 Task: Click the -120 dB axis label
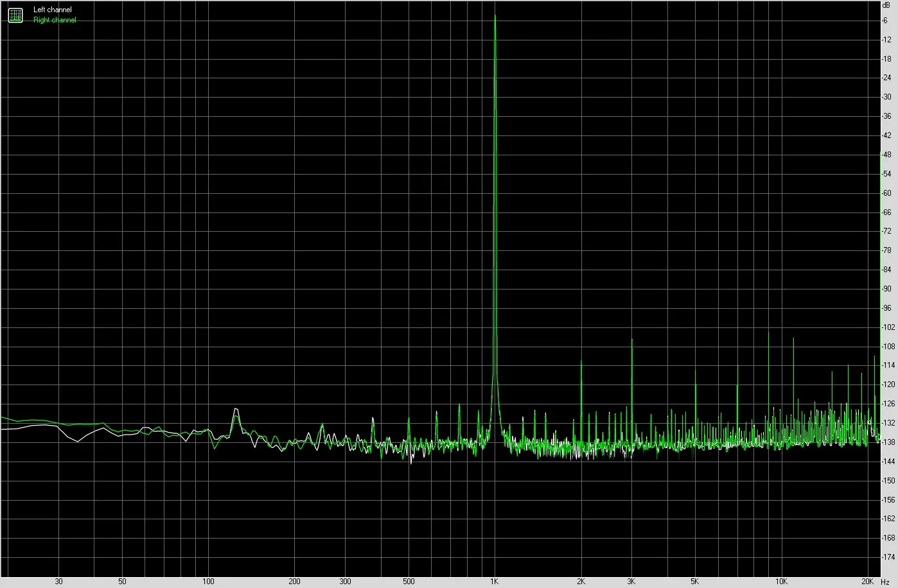pos(888,385)
